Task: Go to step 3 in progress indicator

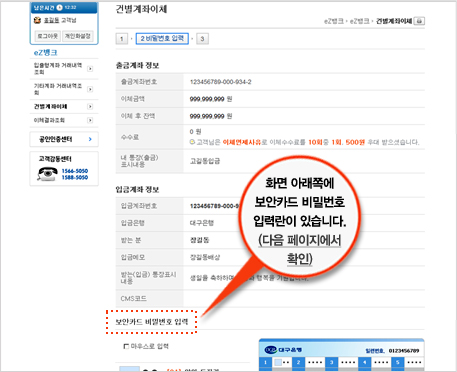Action: point(202,39)
